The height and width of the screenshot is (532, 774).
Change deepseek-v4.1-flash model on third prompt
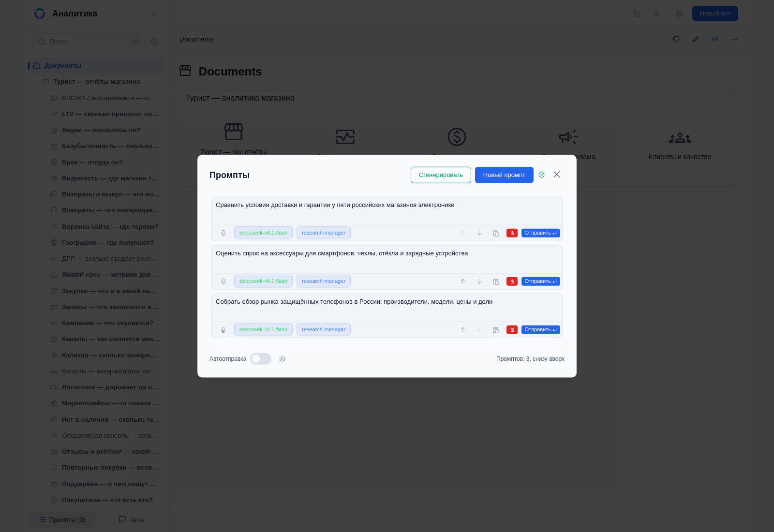click(x=263, y=330)
